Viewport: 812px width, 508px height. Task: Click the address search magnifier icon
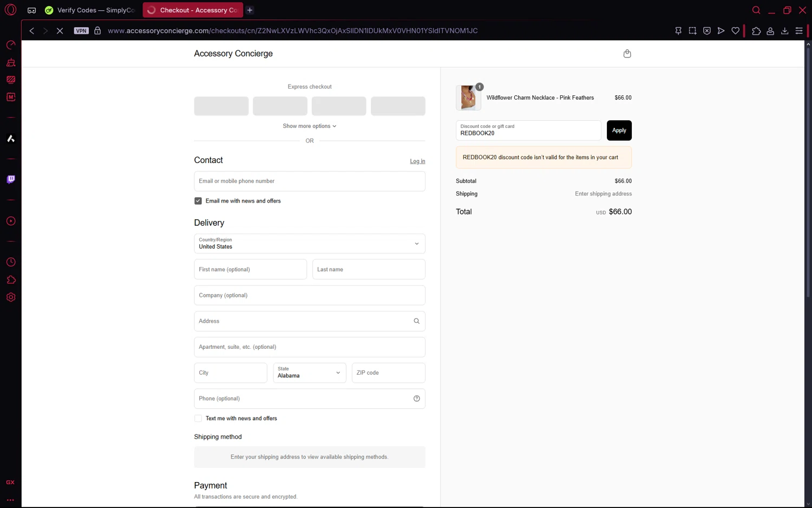(x=416, y=321)
